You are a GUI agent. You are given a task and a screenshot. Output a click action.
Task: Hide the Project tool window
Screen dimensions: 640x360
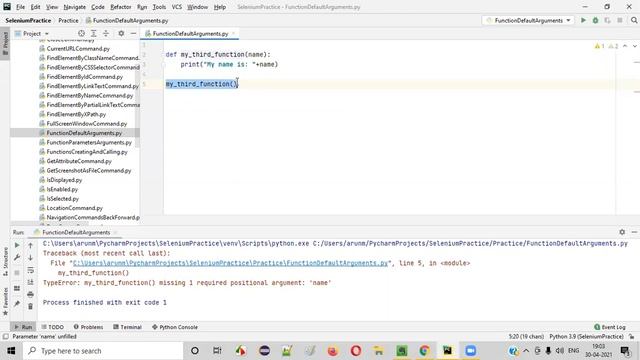[x=133, y=33]
